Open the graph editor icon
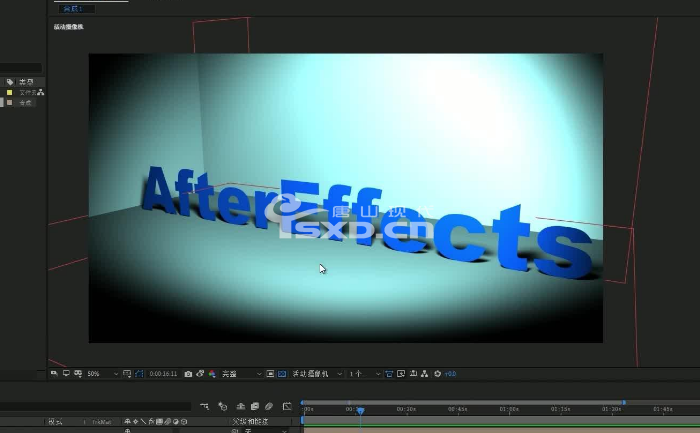The height and width of the screenshot is (433, 700). [x=287, y=406]
